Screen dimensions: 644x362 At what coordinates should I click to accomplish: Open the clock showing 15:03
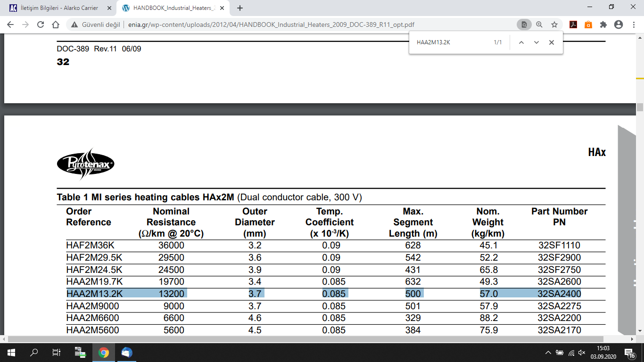pyautogui.click(x=604, y=353)
